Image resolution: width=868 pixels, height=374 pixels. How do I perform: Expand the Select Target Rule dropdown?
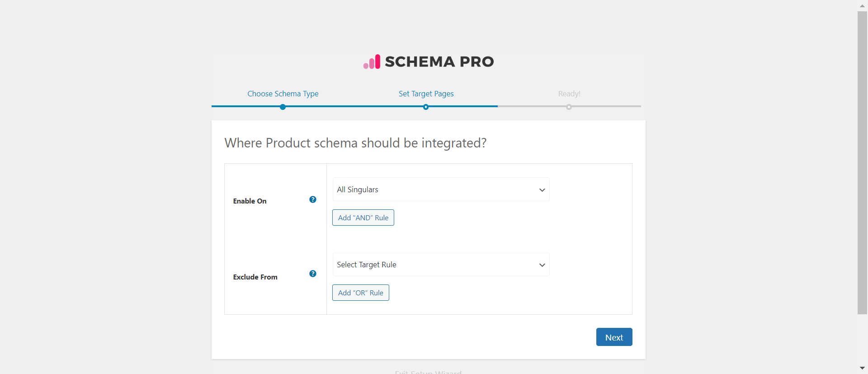coord(441,265)
